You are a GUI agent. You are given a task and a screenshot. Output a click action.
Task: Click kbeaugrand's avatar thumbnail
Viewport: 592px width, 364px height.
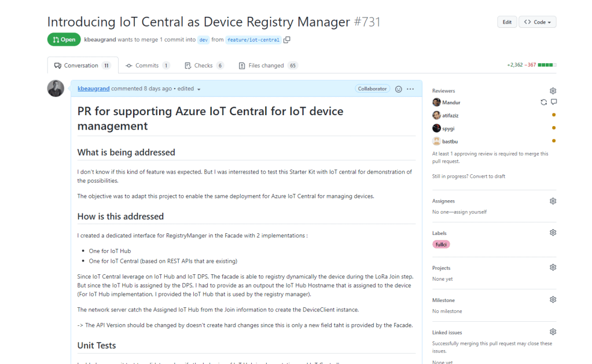pyautogui.click(x=56, y=89)
